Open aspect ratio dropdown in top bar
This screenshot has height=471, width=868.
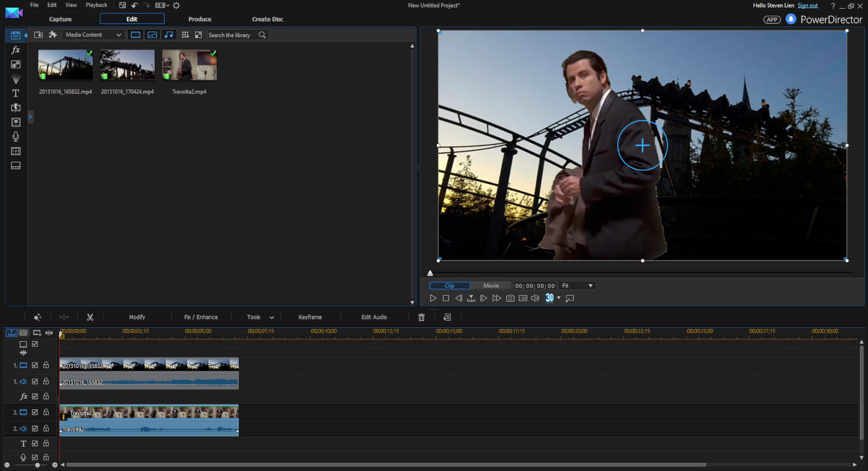[x=162, y=5]
